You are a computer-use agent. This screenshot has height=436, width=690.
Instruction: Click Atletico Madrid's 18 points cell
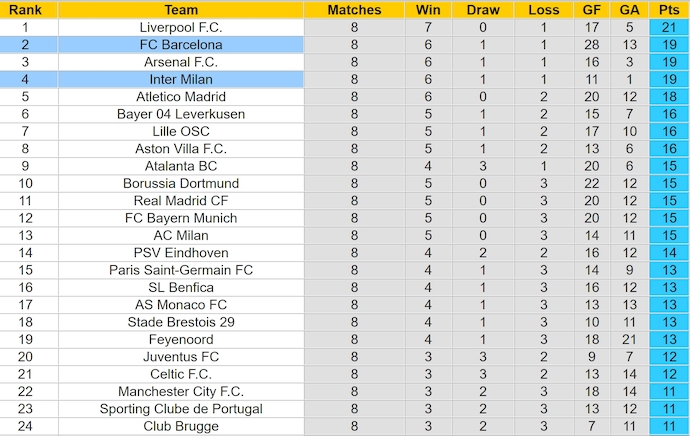point(666,97)
